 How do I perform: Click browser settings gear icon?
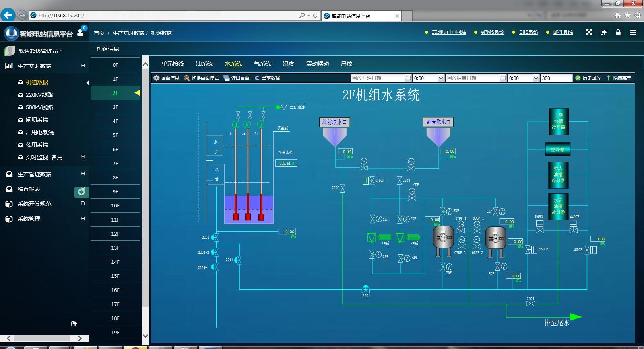point(638,15)
